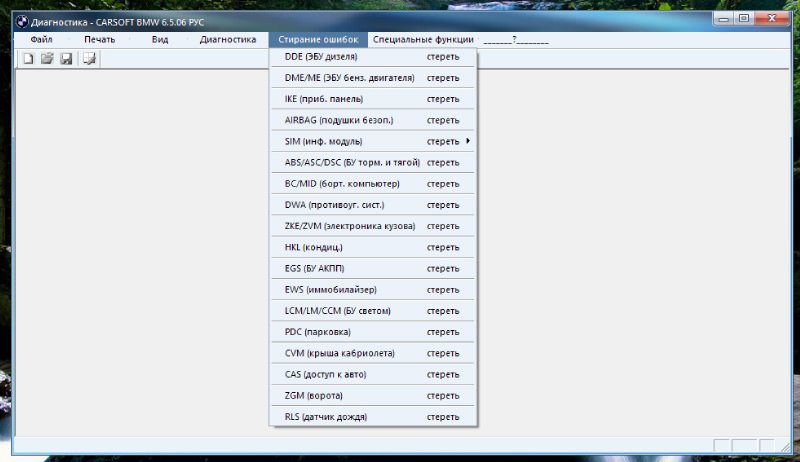The image size is (800, 462).
Task: Open the Файл menu
Action: coord(41,39)
